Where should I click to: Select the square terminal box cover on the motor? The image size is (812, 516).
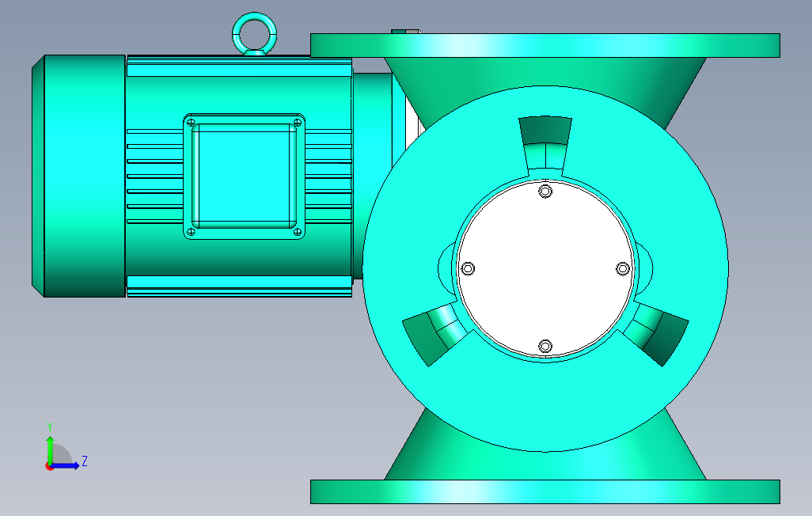point(244,176)
